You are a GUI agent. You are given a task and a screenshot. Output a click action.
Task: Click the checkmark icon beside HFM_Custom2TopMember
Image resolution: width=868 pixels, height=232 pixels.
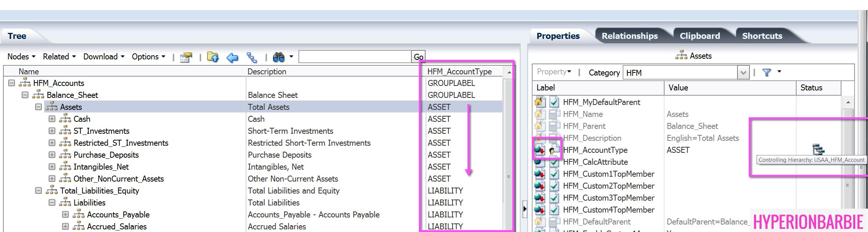pyautogui.click(x=554, y=186)
